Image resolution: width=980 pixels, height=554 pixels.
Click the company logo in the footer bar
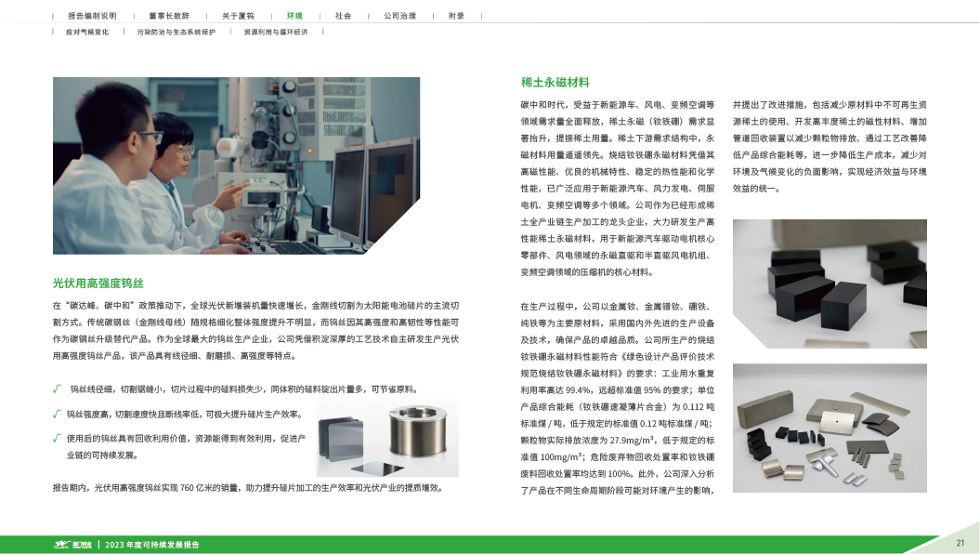click(74, 544)
